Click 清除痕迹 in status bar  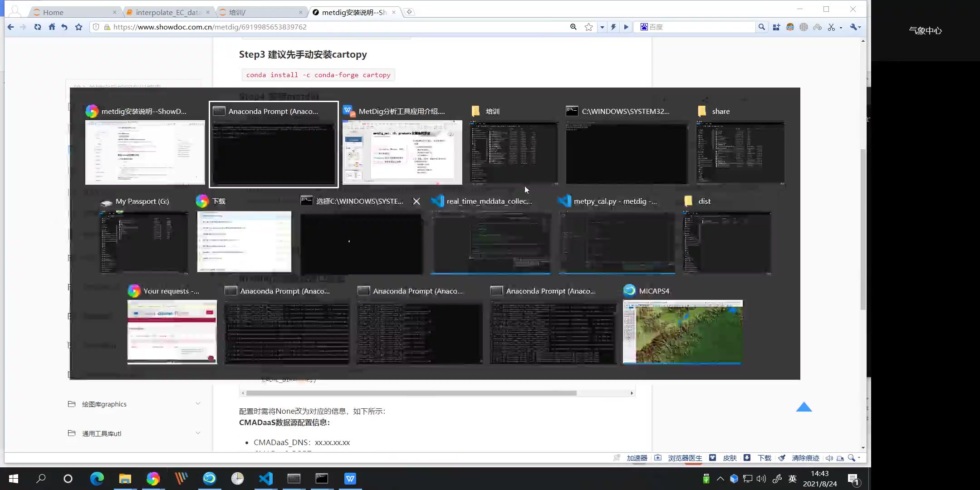[805, 458]
